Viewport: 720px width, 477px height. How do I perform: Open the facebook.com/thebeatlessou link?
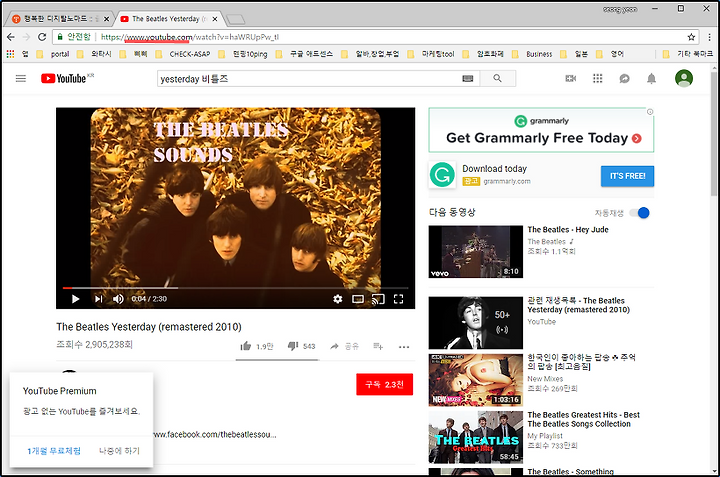215,434
